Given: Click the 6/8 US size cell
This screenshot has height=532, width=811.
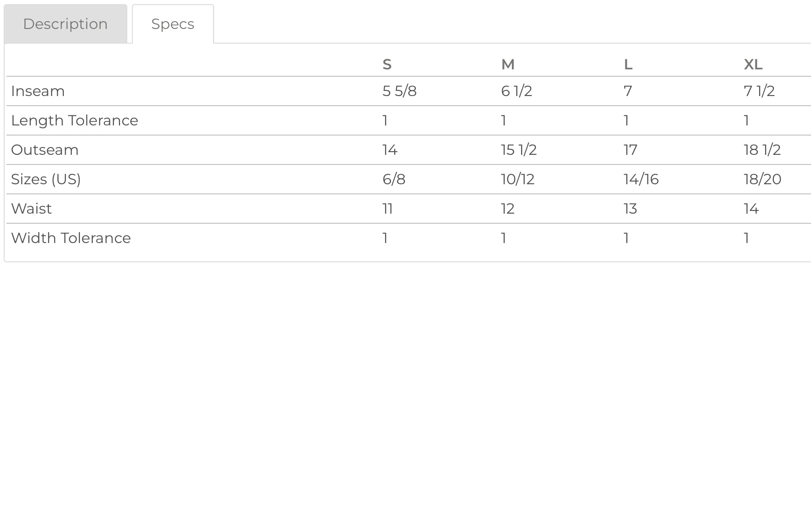Looking at the screenshot, I should (394, 179).
